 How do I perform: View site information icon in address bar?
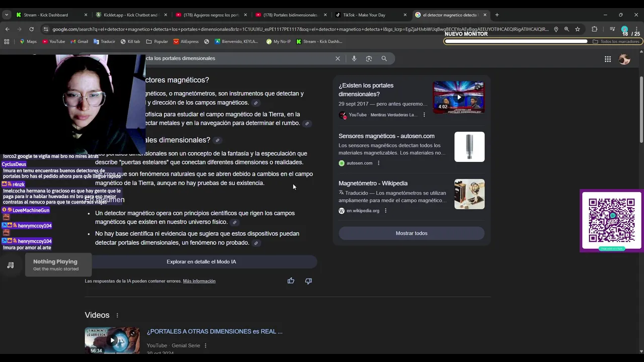tap(46, 29)
